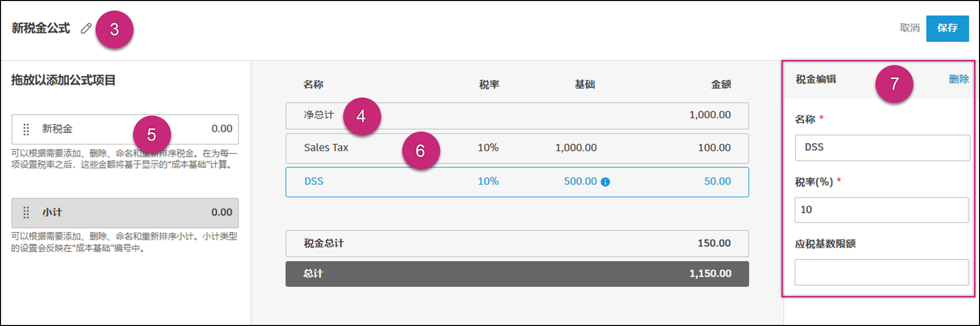The width and height of the screenshot is (980, 326).
Task: Save the tax formula with 保存
Action: coord(948,28)
